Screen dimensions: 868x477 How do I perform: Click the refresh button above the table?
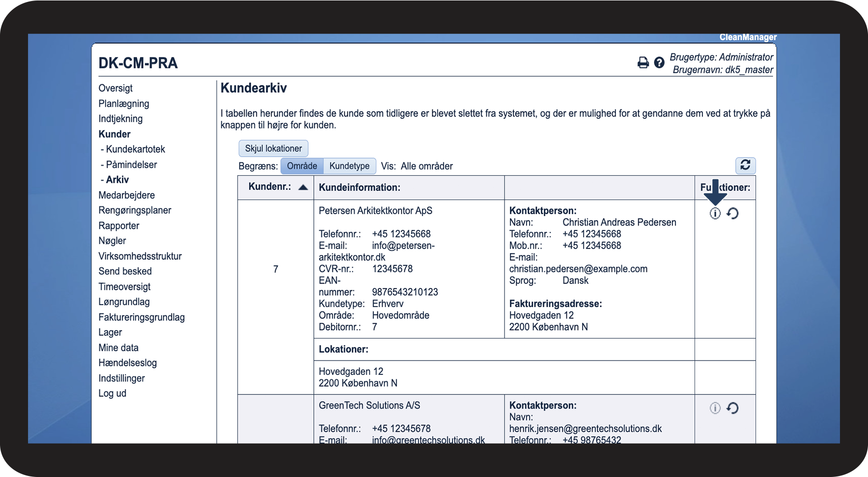[745, 165]
